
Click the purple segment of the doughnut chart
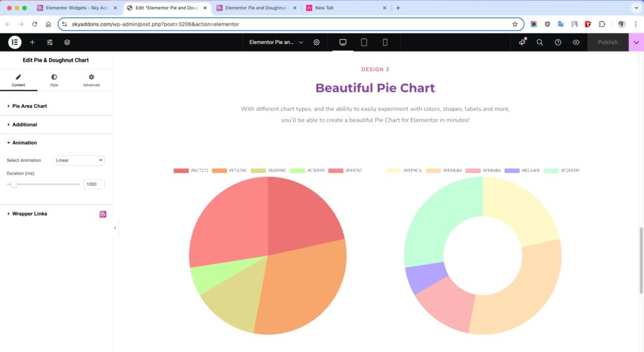coord(425,278)
